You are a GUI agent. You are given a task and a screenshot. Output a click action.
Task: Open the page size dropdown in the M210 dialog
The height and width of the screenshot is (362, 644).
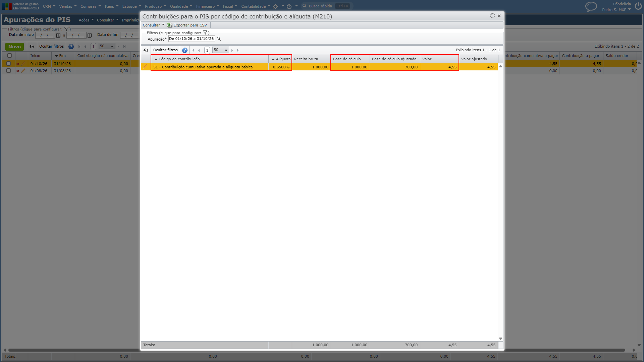click(221, 50)
